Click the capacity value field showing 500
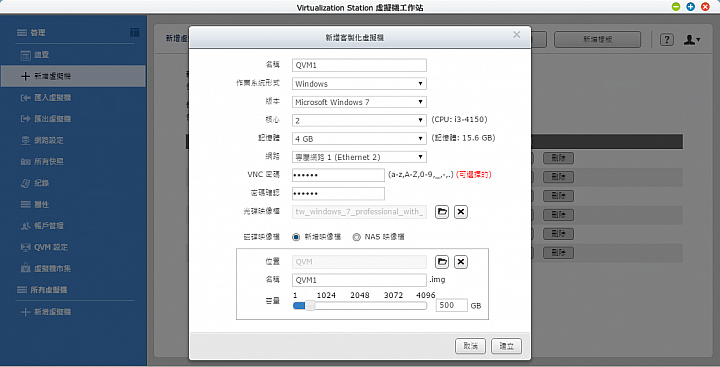 451,305
